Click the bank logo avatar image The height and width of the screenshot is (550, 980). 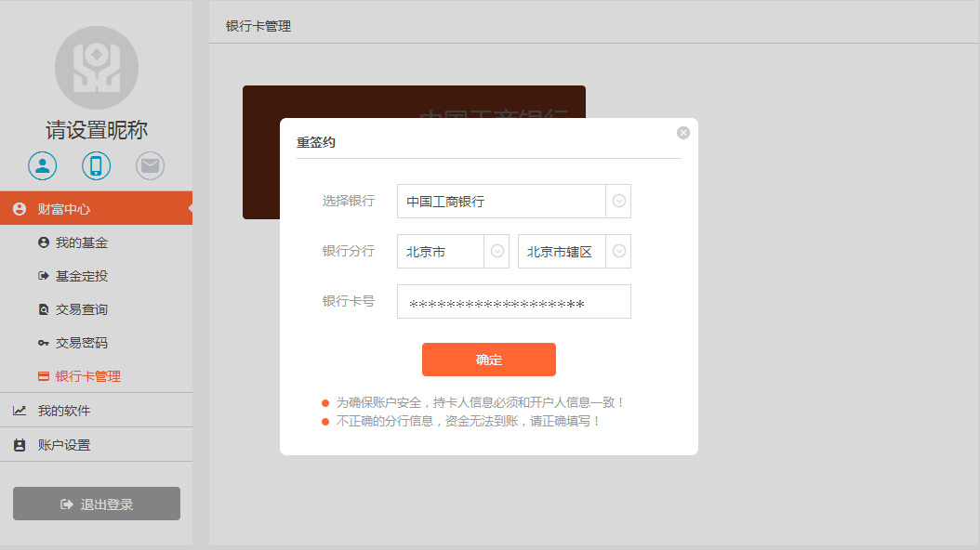point(97,68)
